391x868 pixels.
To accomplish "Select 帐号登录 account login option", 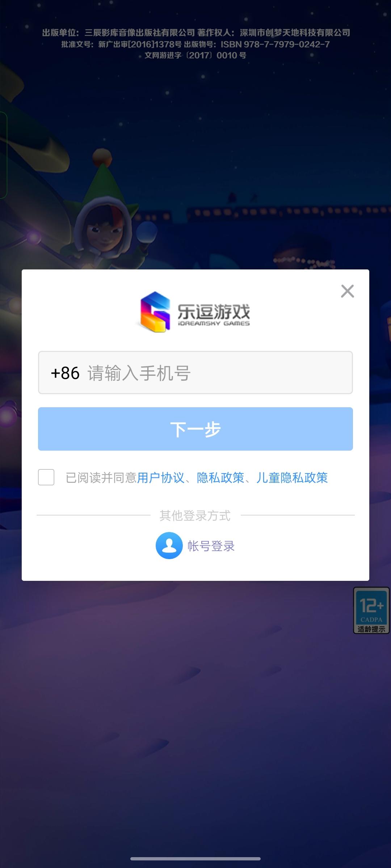I will pos(211,546).
